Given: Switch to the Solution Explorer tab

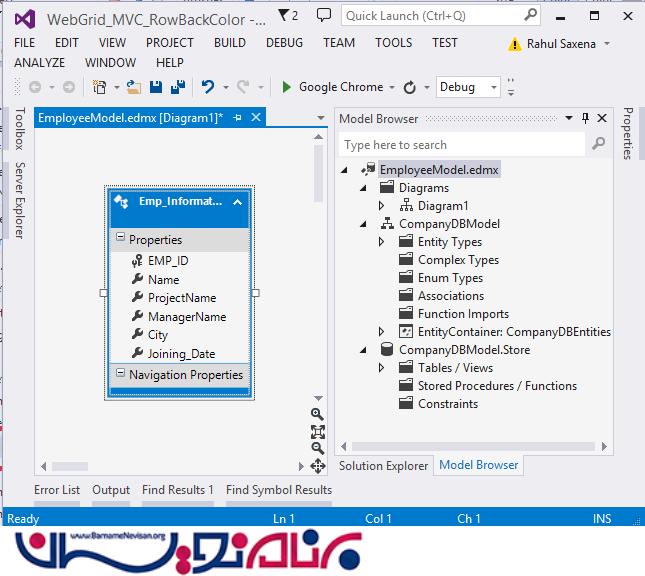Looking at the screenshot, I should (x=383, y=465).
